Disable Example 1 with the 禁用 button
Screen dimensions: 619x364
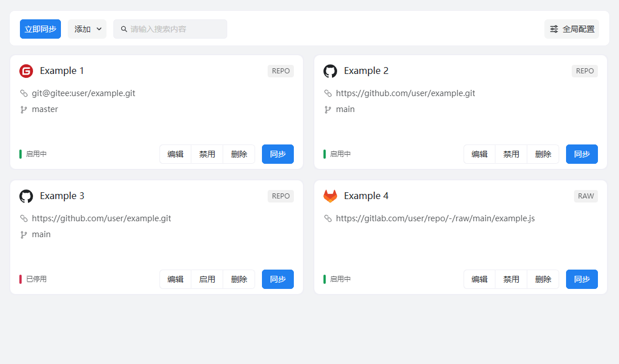(x=207, y=154)
